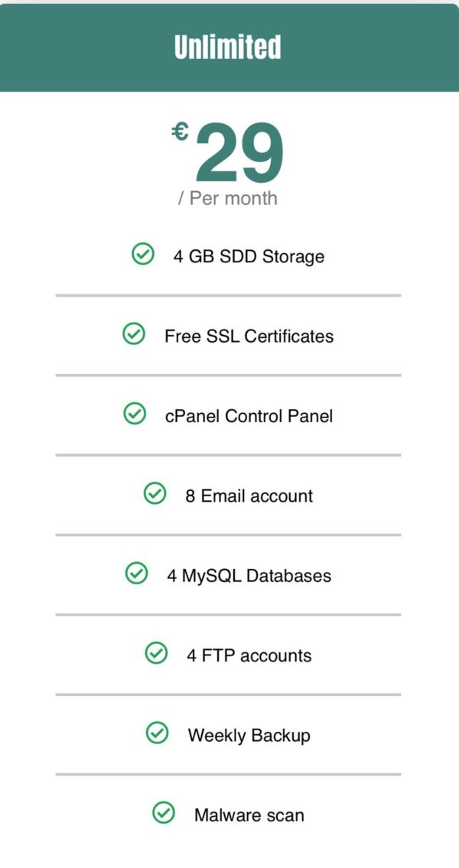Click the 4 FTP accounts text
Viewport: 459px width, 868px height.
(249, 655)
